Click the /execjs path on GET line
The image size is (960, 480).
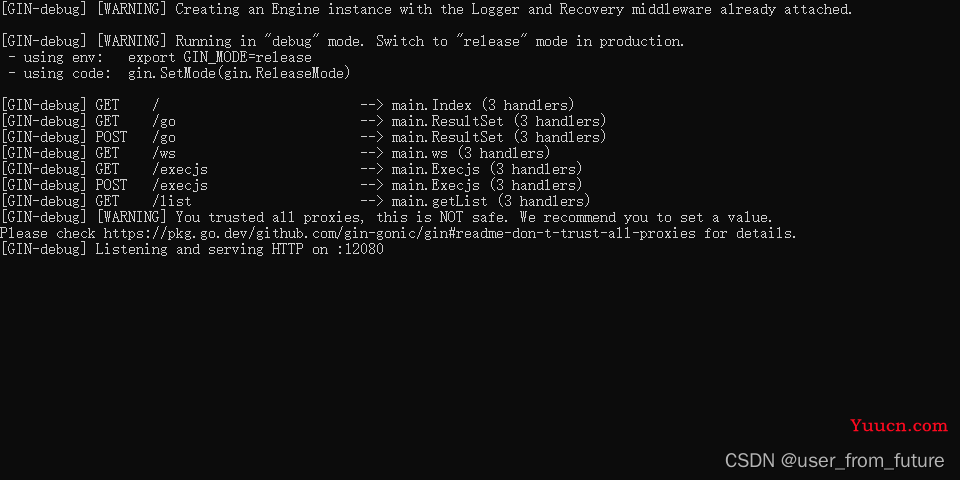point(180,170)
